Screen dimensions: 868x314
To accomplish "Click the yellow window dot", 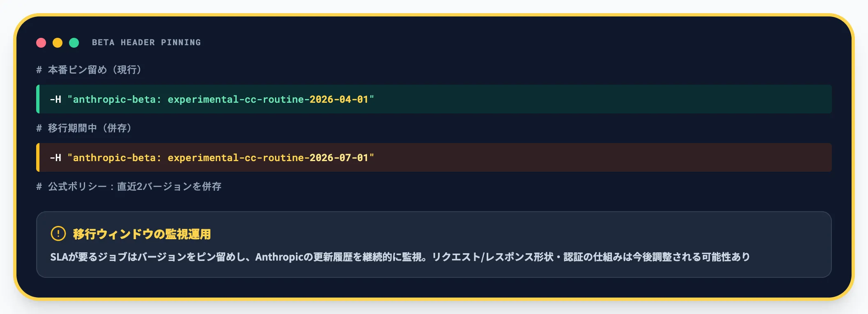I will tap(58, 43).
